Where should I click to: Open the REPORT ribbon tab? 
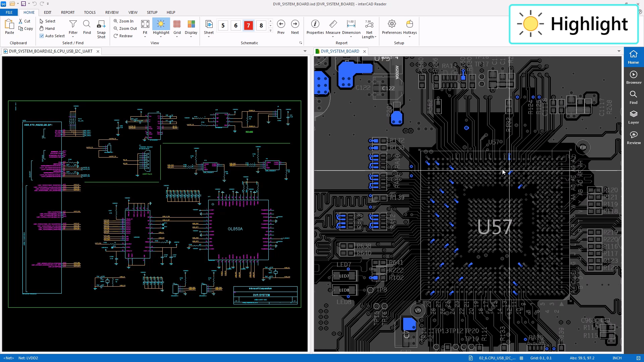point(68,12)
